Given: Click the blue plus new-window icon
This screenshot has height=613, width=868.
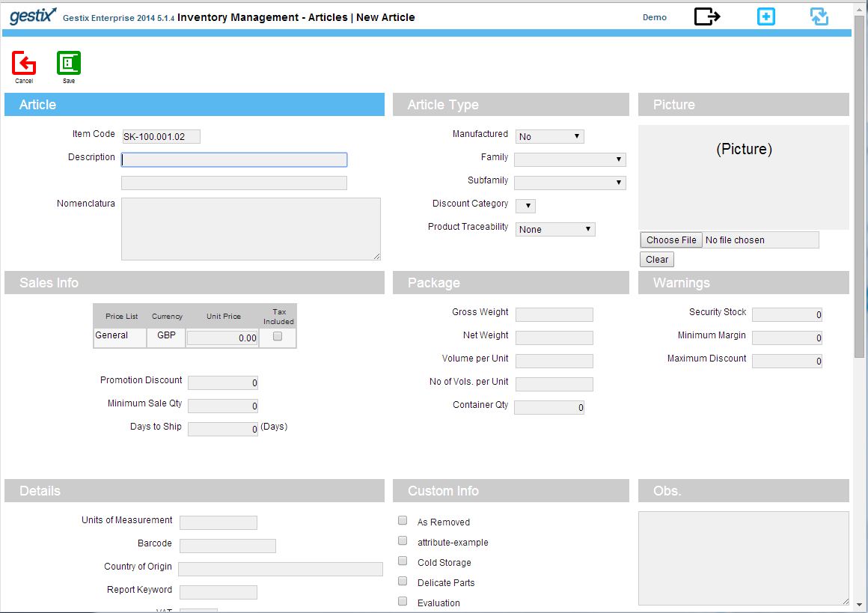Looking at the screenshot, I should click(766, 16).
